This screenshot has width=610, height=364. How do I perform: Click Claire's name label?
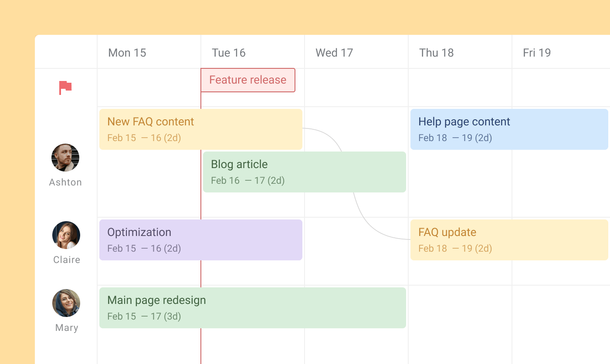[66, 260]
